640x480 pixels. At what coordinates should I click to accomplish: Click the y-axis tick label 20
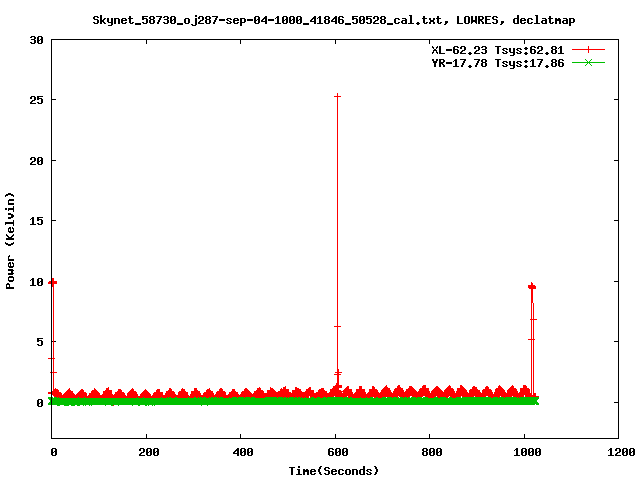(36, 161)
